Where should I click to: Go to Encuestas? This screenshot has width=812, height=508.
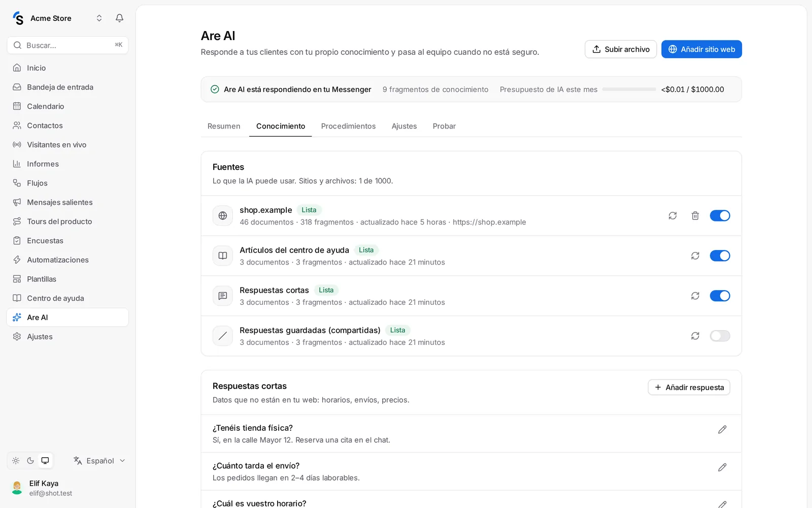[x=67, y=241]
